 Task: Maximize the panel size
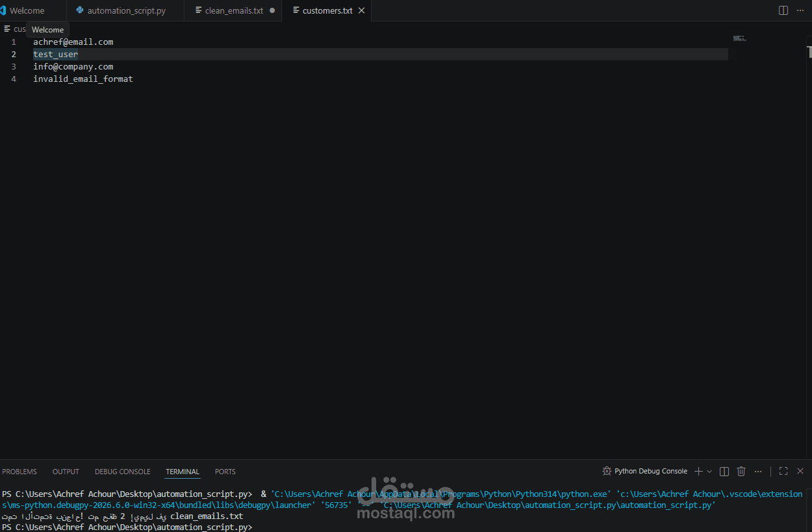click(783, 471)
